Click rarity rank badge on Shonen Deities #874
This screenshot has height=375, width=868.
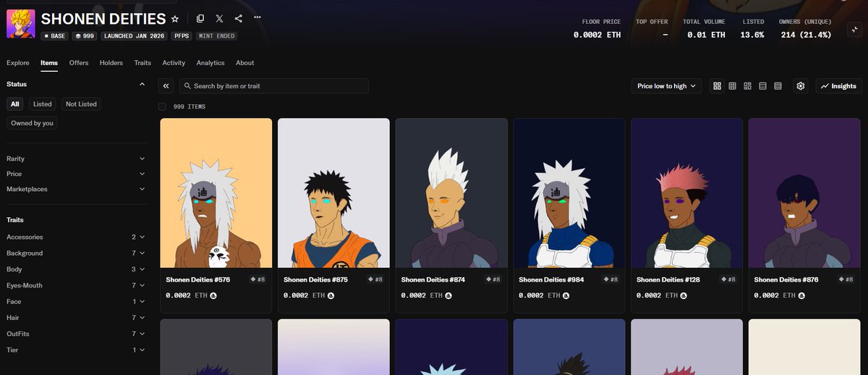pos(493,279)
